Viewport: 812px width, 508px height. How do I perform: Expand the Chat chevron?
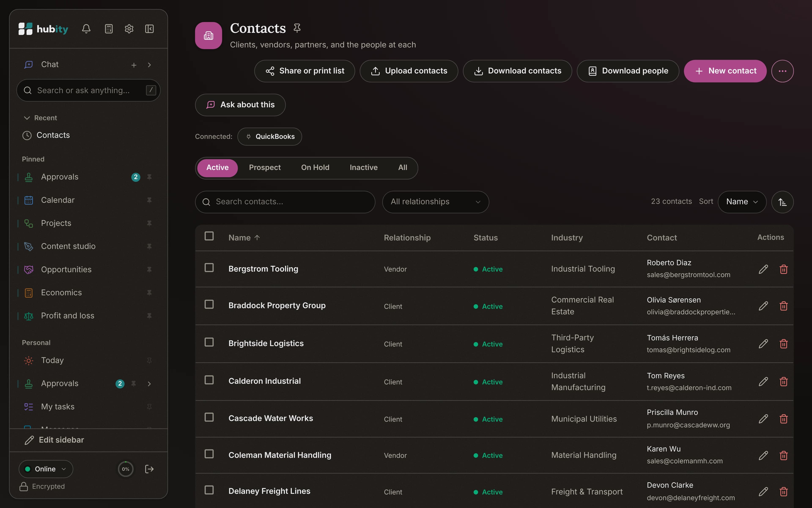[149, 65]
